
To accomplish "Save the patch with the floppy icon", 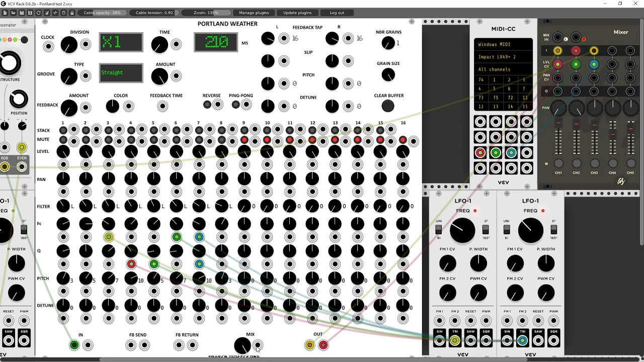I will (x=22, y=13).
